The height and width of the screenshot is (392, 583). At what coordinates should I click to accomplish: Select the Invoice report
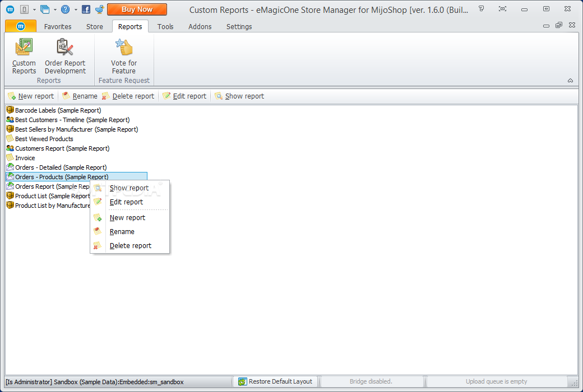[25, 158]
